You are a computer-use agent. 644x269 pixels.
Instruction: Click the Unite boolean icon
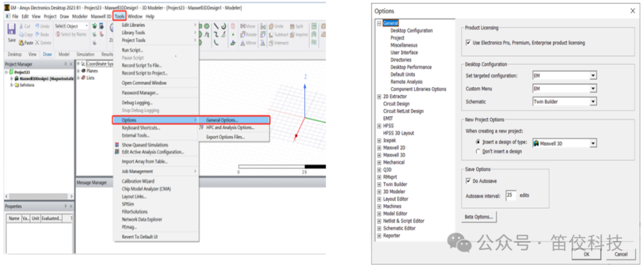pyautogui.click(x=271, y=26)
